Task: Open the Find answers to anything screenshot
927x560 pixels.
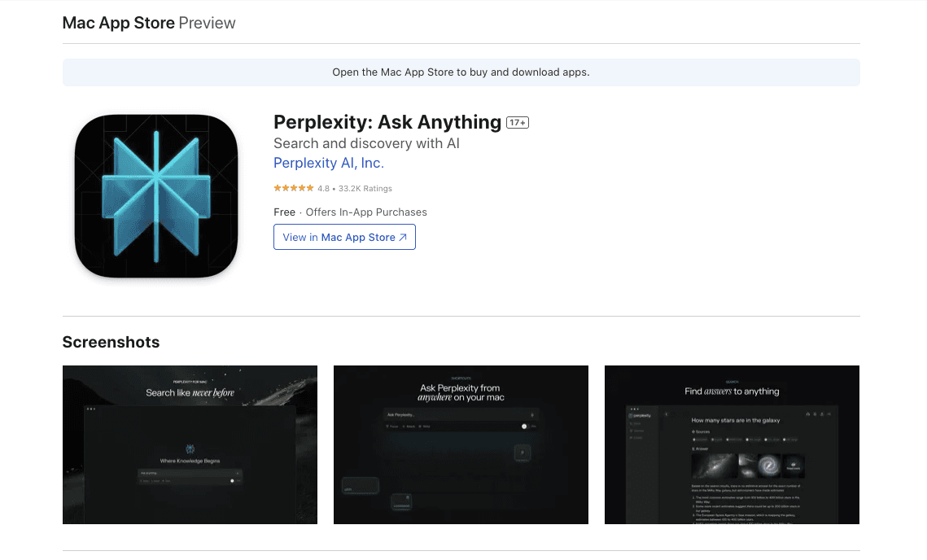Action: [x=732, y=444]
